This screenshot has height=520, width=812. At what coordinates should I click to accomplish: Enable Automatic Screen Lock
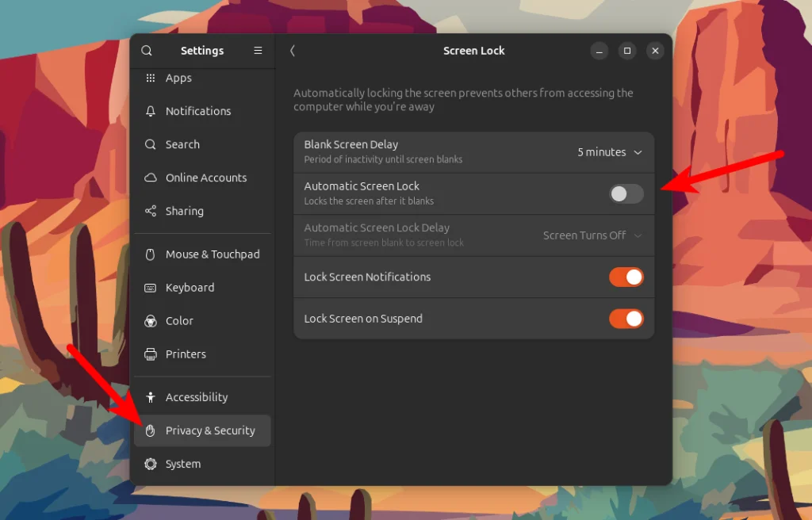click(626, 193)
